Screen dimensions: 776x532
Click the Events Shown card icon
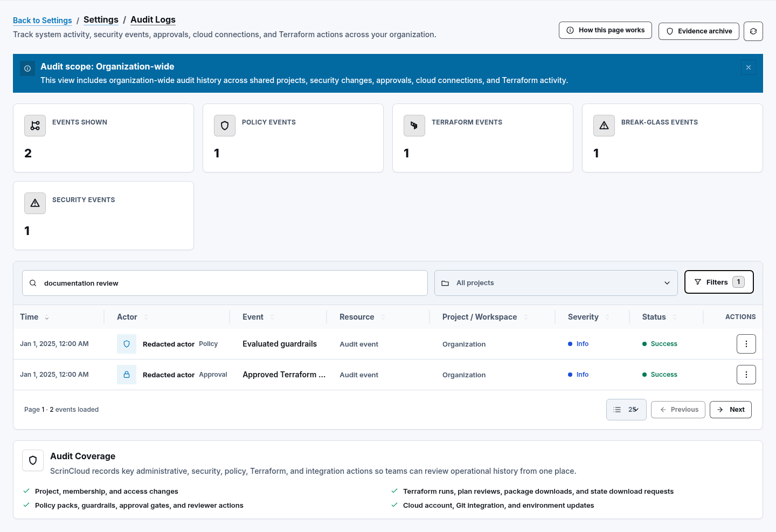[x=35, y=126]
